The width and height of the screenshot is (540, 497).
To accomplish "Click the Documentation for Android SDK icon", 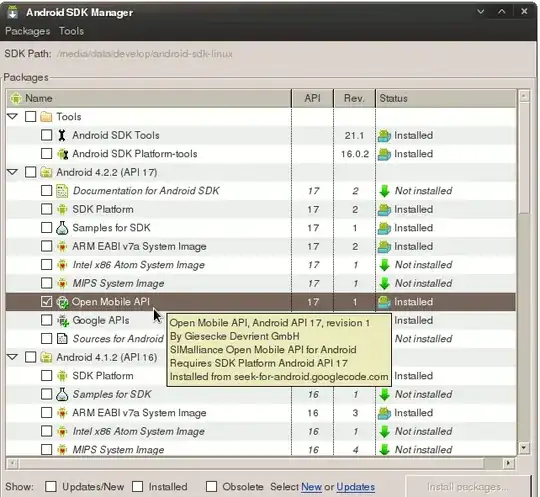I will click(62, 191).
